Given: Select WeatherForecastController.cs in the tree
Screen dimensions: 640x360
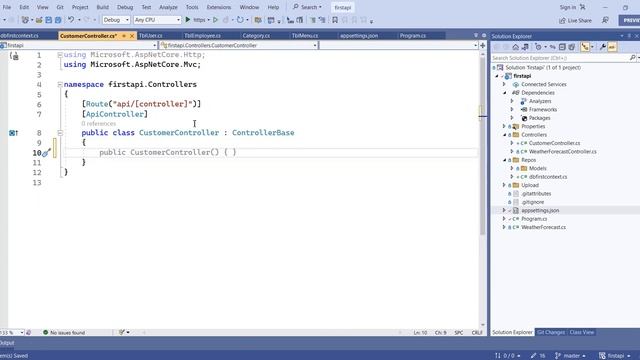Looking at the screenshot, I should pos(562,151).
